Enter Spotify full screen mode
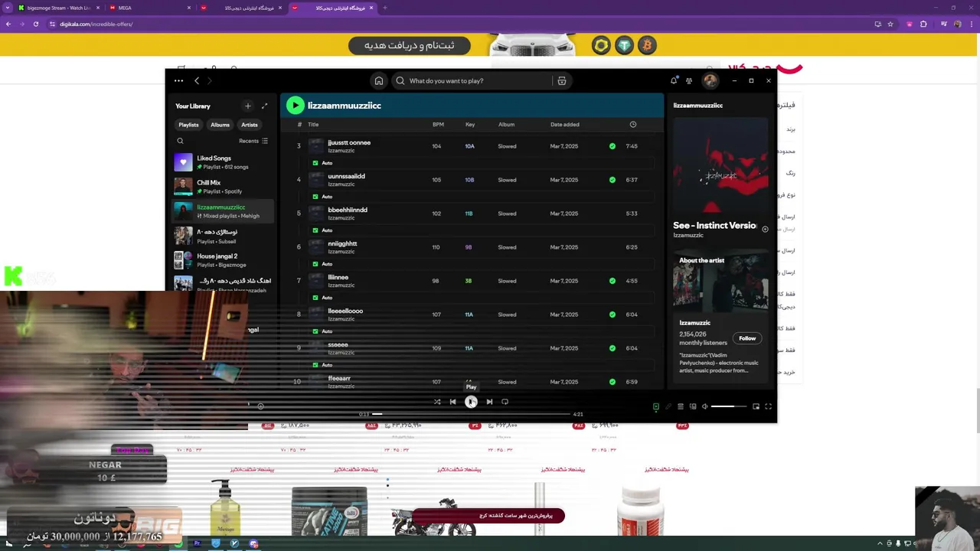 (768, 406)
